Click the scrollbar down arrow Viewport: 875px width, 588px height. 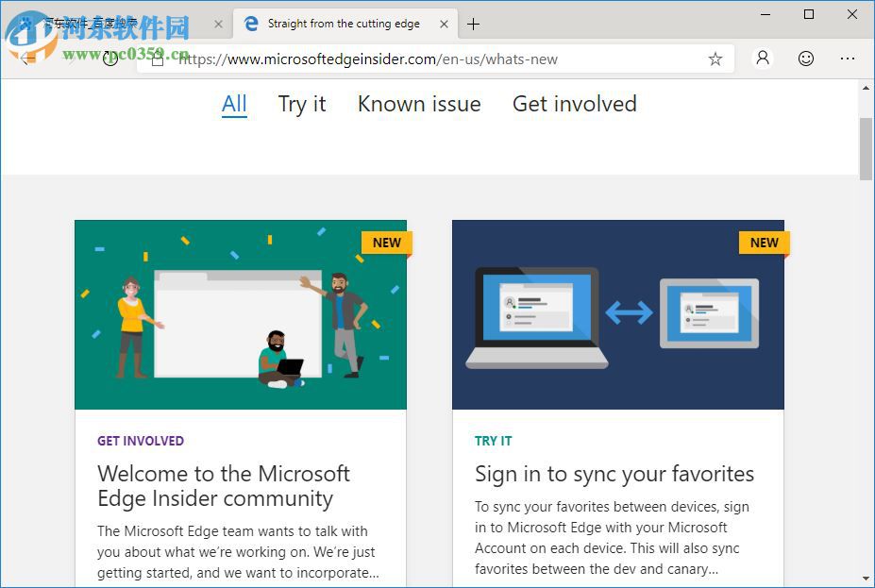coord(865,577)
